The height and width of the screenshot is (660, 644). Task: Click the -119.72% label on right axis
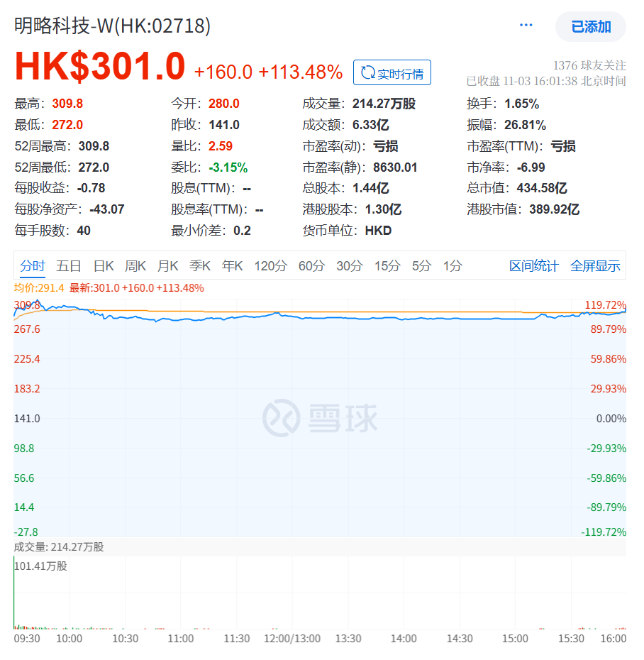tap(604, 532)
